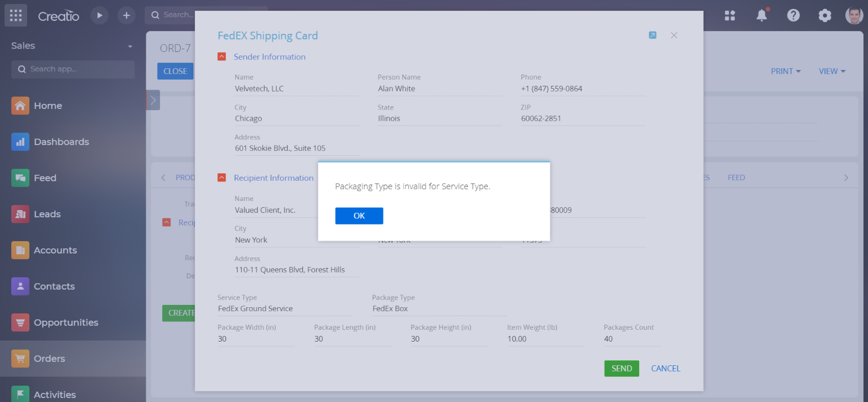Screen dimensions: 868x402
Task: Open the PRINT dropdown menu
Action: click(x=786, y=71)
